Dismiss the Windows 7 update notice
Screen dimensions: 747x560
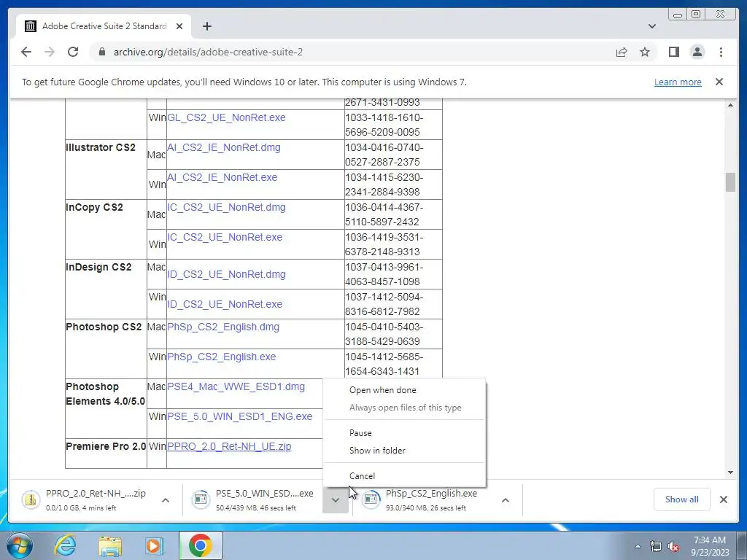[x=719, y=82]
